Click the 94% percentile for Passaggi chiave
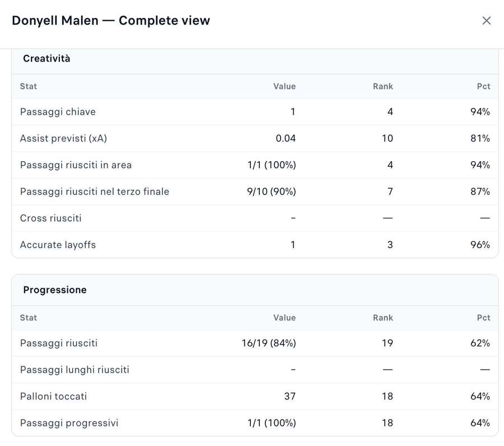504x446 pixels. pyautogui.click(x=480, y=112)
